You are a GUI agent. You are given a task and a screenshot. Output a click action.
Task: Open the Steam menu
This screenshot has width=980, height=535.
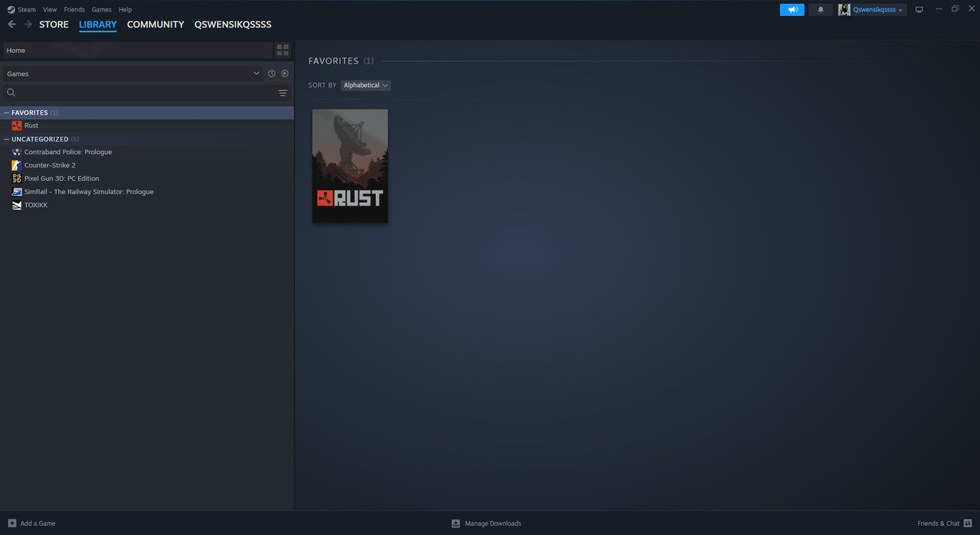21,10
